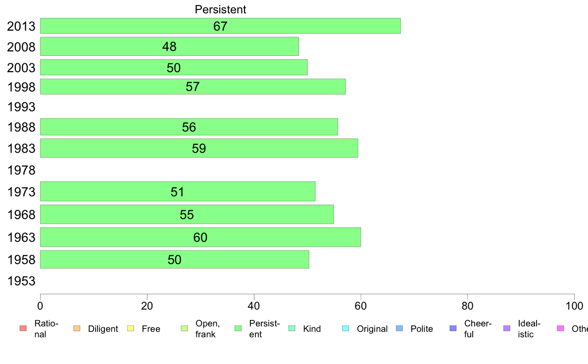588x364 pixels.
Task: Select the Idealistic purple legend swatch
Action: tap(507, 328)
